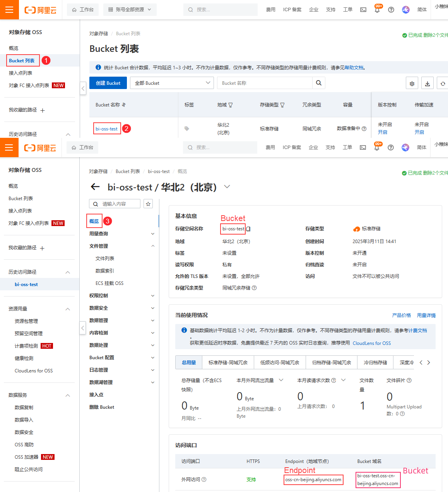The width and height of the screenshot is (448, 492).
Task: Click refresh icon in Bucket list toolbar
Action: 443,83
